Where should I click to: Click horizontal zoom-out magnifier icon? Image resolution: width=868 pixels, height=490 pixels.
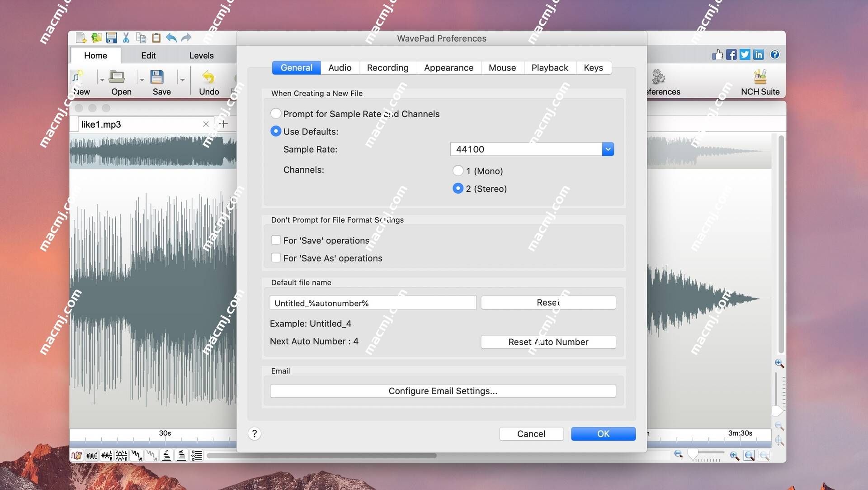[x=679, y=454]
